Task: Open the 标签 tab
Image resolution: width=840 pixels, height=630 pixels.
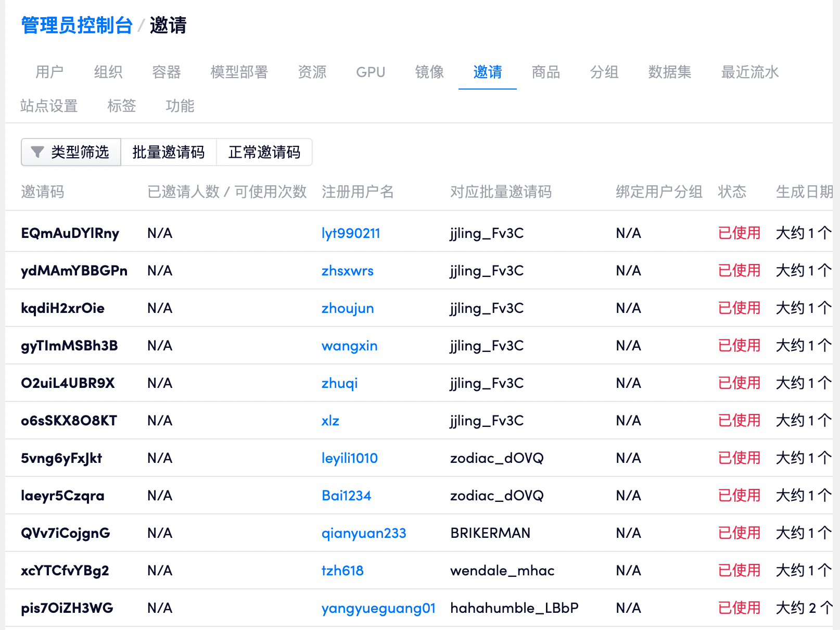Action: point(121,106)
